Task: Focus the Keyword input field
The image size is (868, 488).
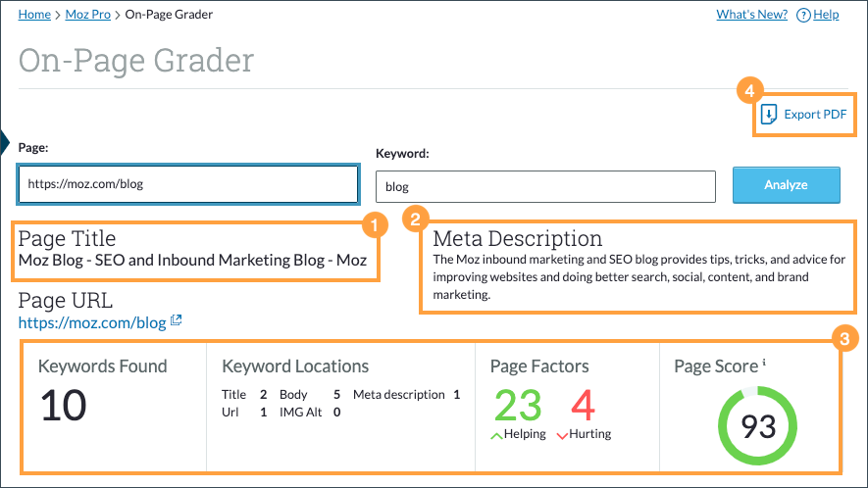Action: click(x=545, y=186)
